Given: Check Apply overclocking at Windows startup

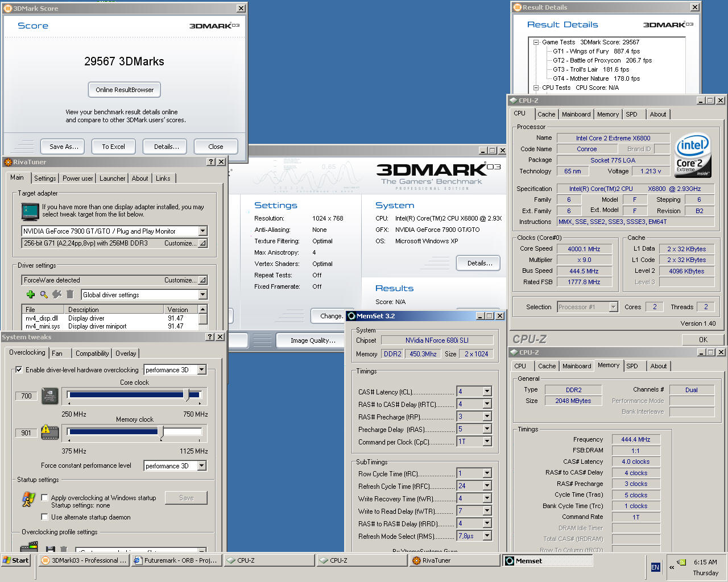Looking at the screenshot, I should 44,497.
